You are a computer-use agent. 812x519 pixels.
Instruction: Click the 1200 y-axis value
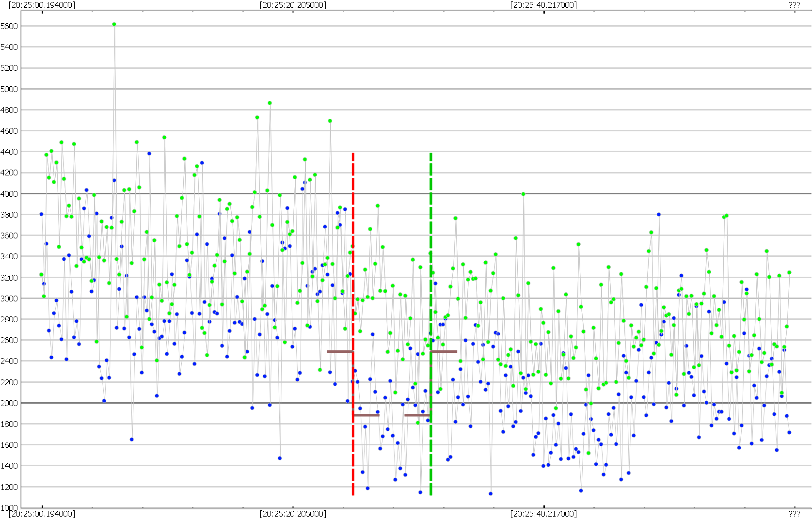click(x=9, y=487)
